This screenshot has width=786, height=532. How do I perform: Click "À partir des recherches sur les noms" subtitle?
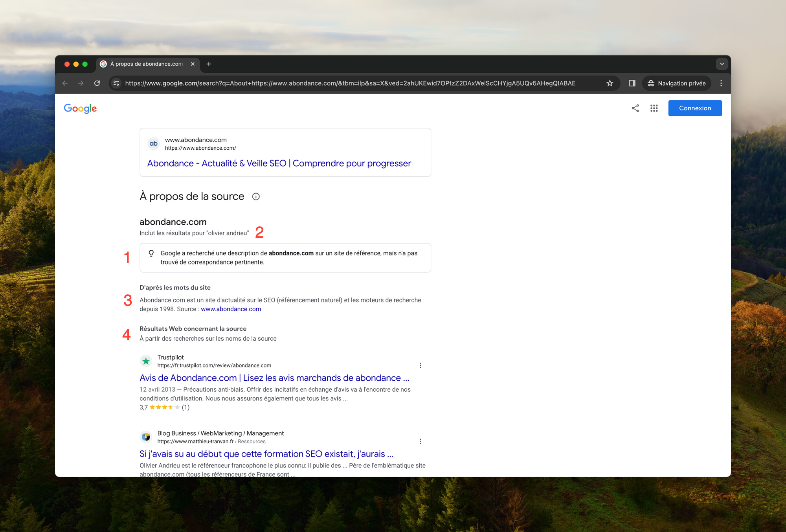click(x=208, y=339)
